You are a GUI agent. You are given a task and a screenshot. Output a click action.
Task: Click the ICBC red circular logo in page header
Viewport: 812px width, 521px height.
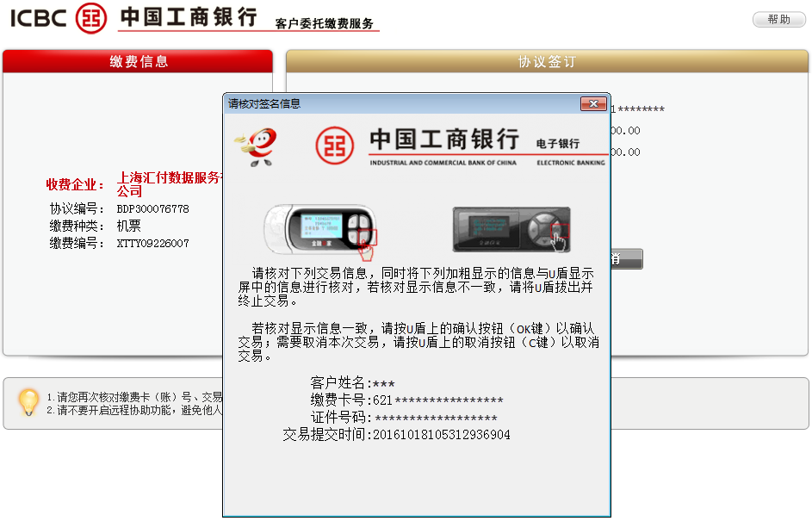tap(91, 18)
